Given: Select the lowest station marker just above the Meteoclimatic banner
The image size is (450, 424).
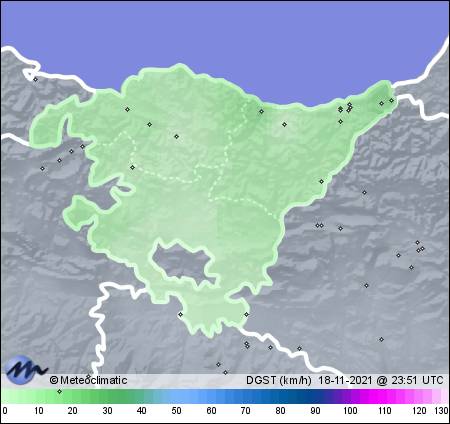Looking at the screenshot, I should tap(226, 372).
